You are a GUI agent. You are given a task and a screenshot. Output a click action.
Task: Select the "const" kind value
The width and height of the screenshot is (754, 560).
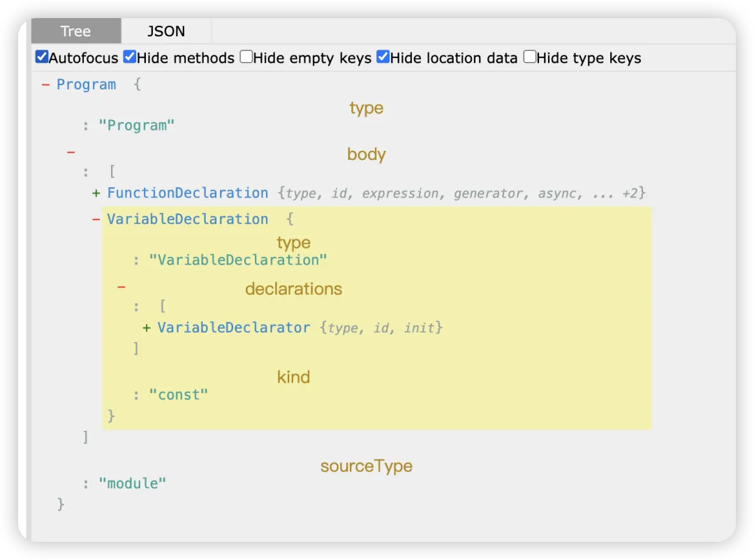point(179,395)
